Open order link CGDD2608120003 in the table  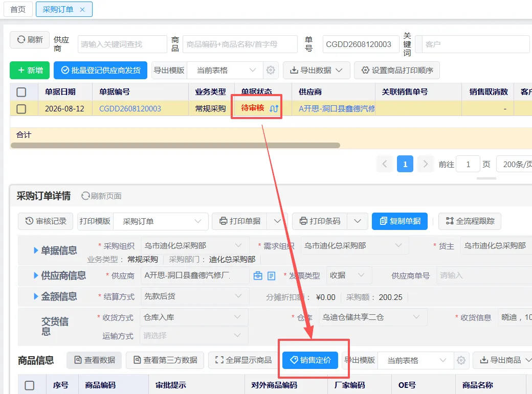click(130, 108)
